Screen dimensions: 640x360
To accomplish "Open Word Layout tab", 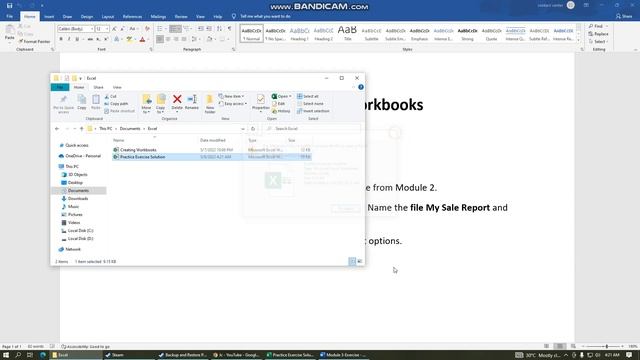I will (x=108, y=17).
